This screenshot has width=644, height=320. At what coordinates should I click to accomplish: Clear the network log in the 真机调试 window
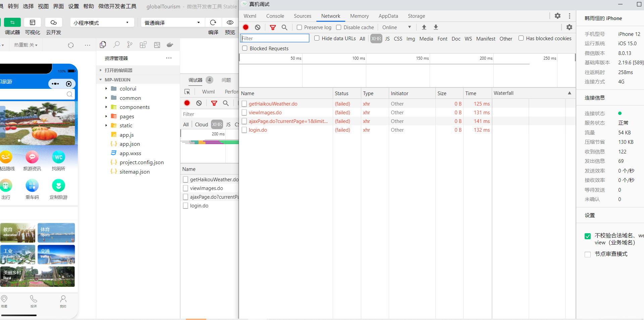point(258,27)
